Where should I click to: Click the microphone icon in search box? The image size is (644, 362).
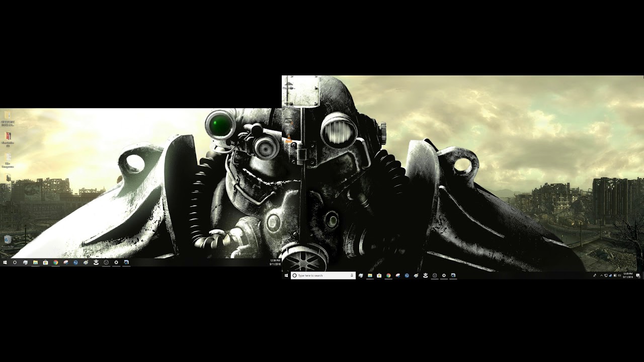352,276
